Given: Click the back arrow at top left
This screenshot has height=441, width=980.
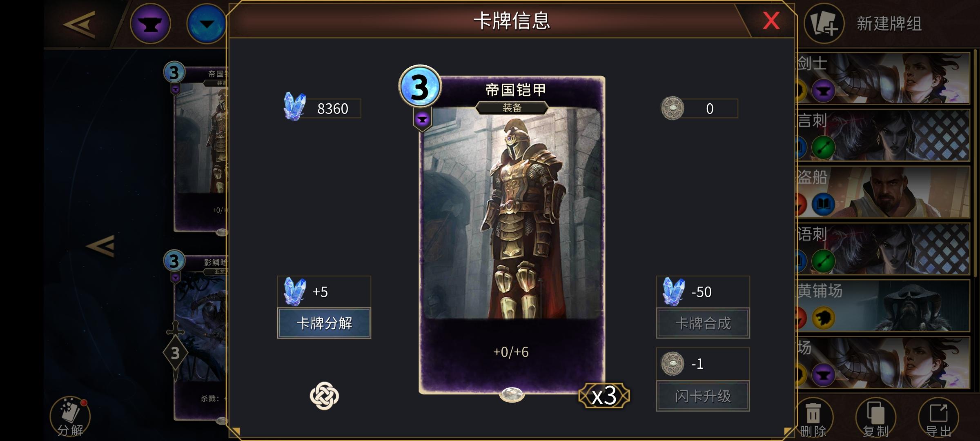Looking at the screenshot, I should pos(79,24).
